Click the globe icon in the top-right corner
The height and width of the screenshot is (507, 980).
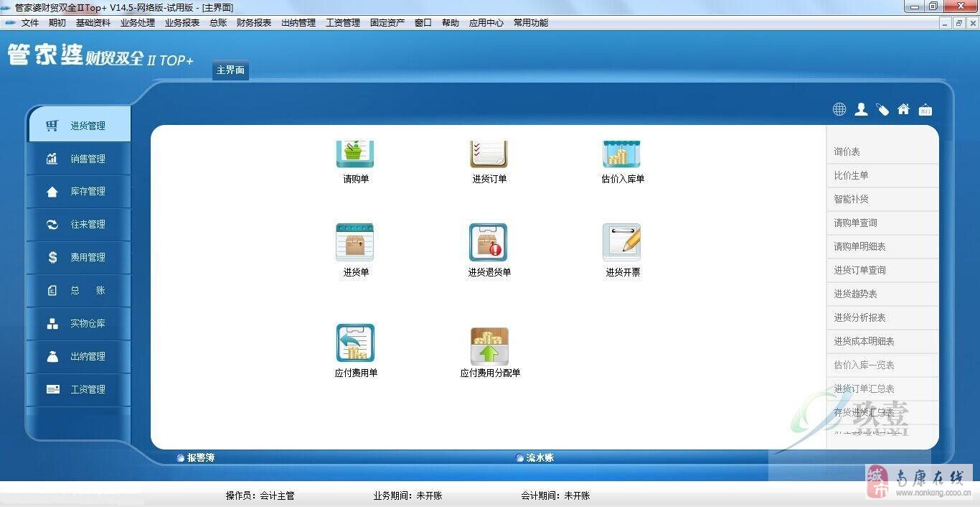(839, 109)
